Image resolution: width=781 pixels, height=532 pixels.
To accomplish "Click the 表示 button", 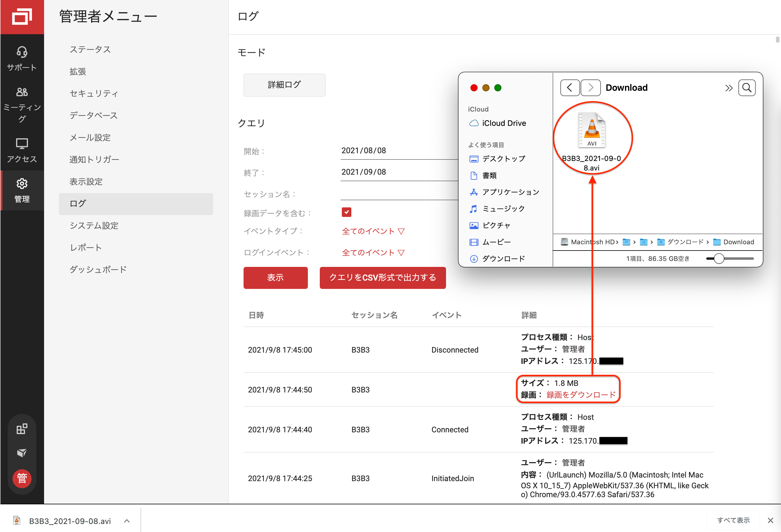I will pyautogui.click(x=275, y=278).
